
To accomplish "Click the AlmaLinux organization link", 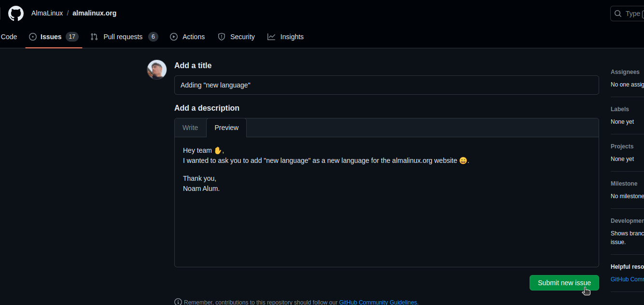I will pyautogui.click(x=47, y=13).
